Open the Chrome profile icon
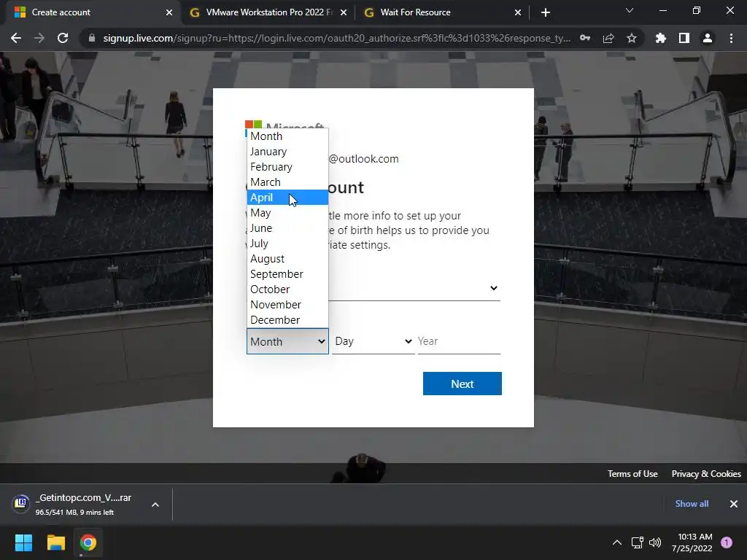Viewport: 747px width, 560px height. pos(708,38)
